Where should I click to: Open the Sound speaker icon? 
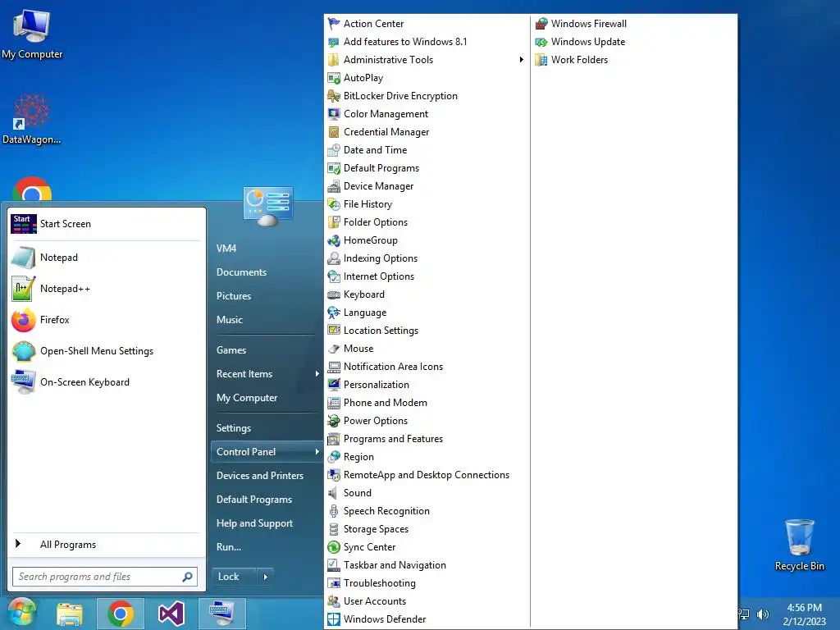click(x=334, y=493)
